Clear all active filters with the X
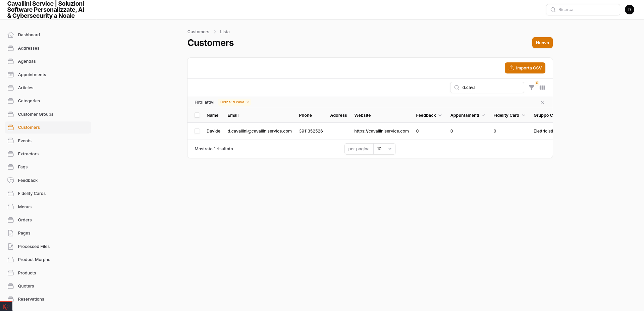644x311 pixels. (542, 102)
